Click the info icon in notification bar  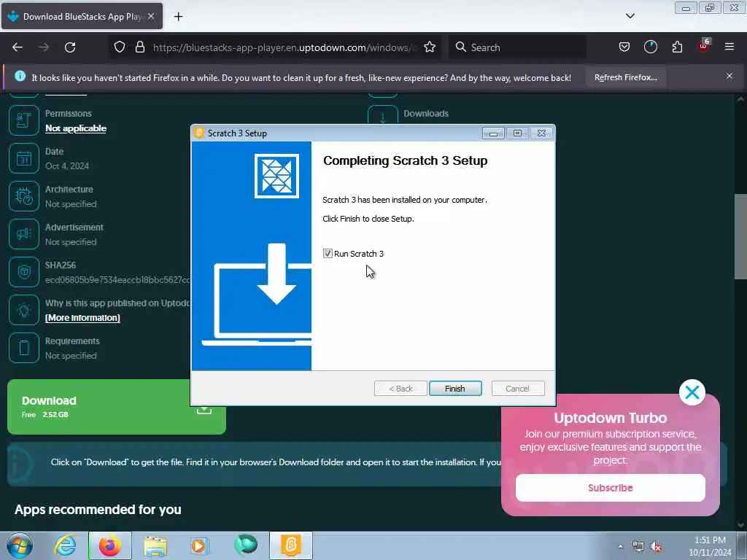coord(20,76)
